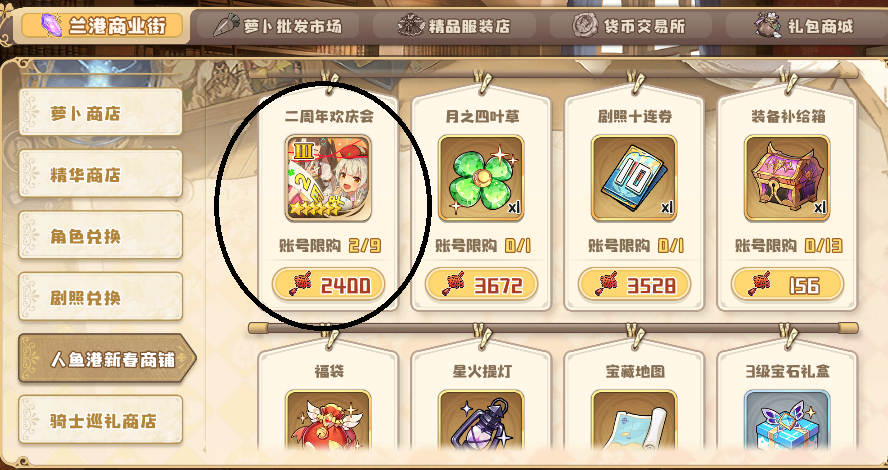Screen dimensions: 888x470
Task: Buy 二周年欢庆会 for 2400
Action: pyautogui.click(x=328, y=284)
